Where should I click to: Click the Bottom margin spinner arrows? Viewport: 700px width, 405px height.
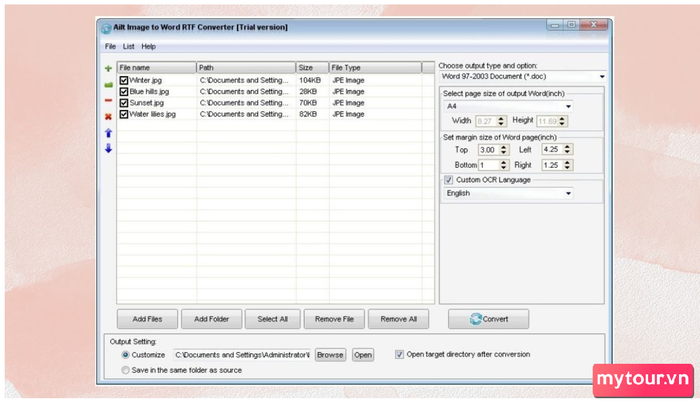[x=504, y=165]
